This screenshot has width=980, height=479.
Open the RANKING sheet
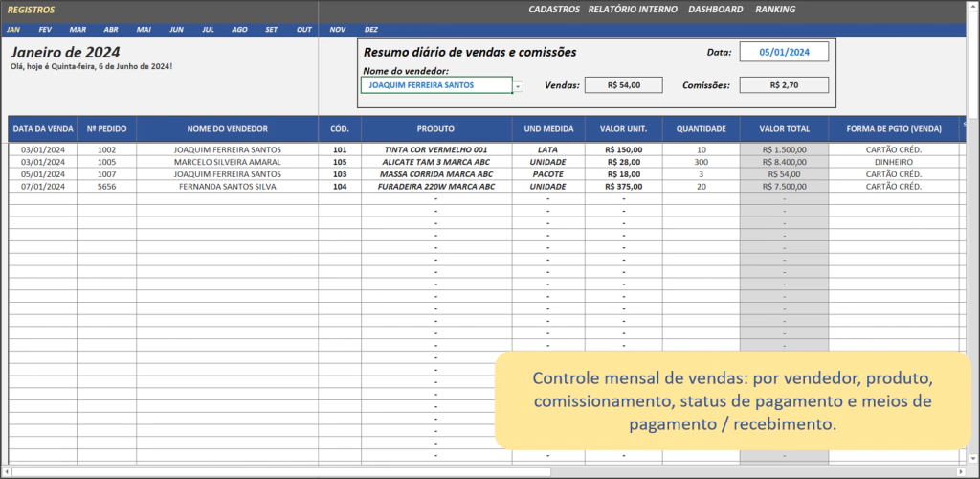coord(775,10)
